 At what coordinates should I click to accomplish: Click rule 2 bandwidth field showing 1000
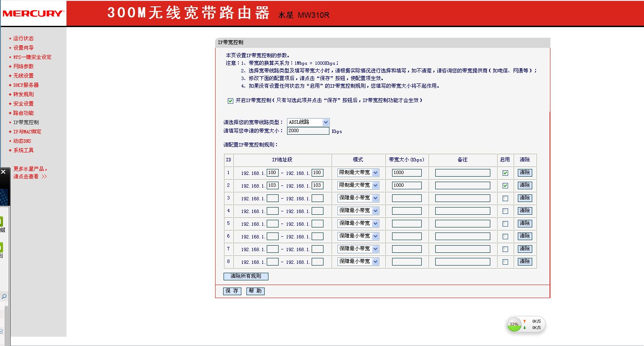[x=407, y=185]
